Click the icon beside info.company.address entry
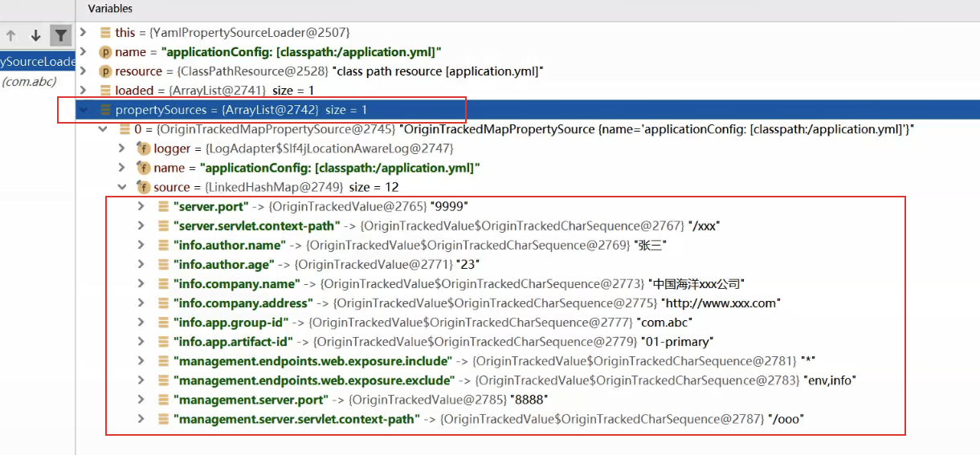This screenshot has width=980, height=455. pos(163,303)
